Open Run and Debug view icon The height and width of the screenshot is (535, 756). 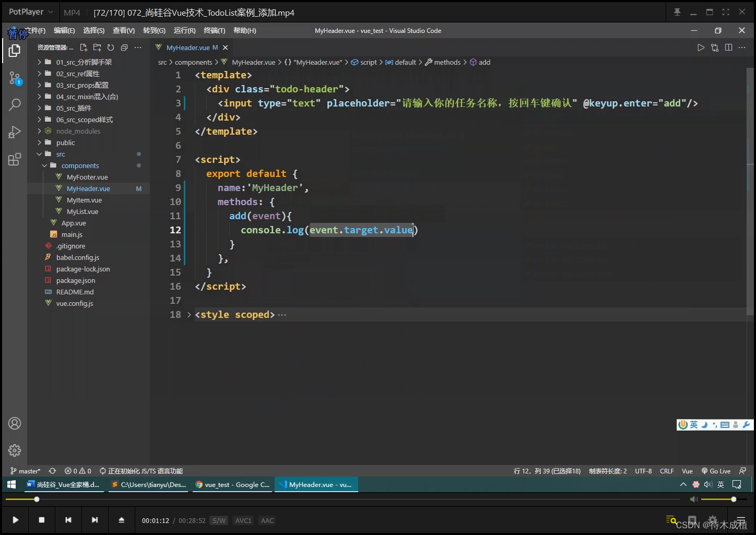point(15,132)
